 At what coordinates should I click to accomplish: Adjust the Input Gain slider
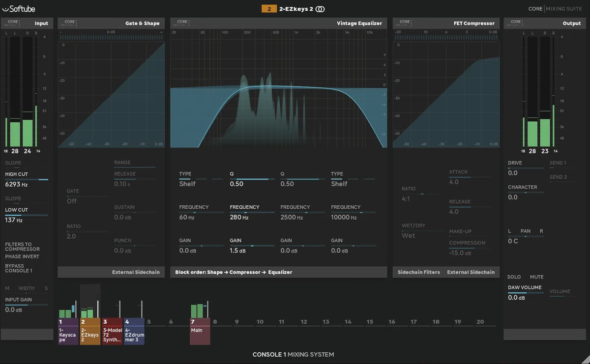[x=27, y=305]
